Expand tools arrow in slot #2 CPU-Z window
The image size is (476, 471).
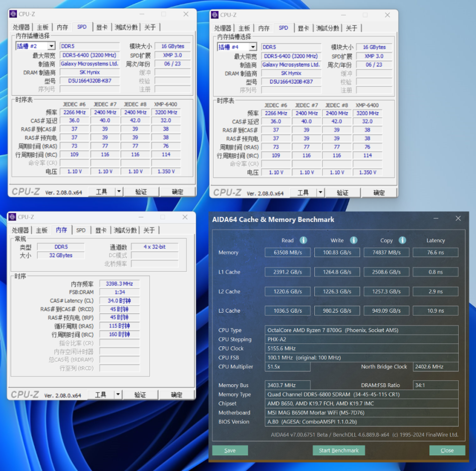pos(119,192)
